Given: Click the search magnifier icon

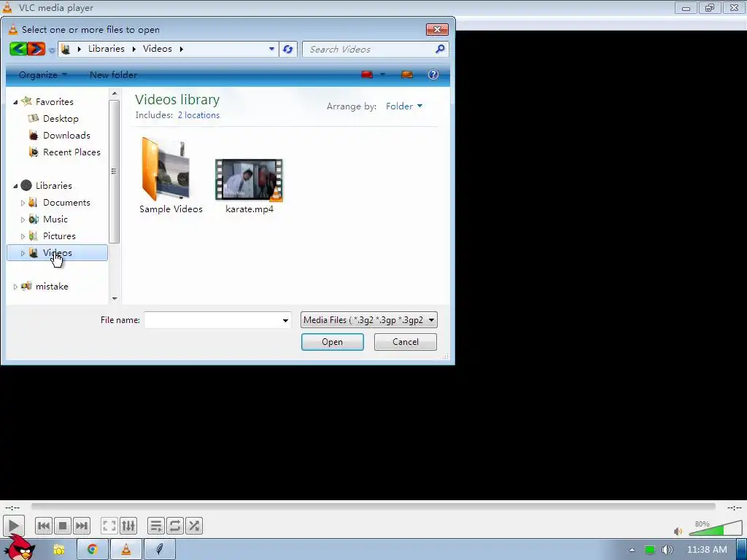Looking at the screenshot, I should tap(440, 49).
